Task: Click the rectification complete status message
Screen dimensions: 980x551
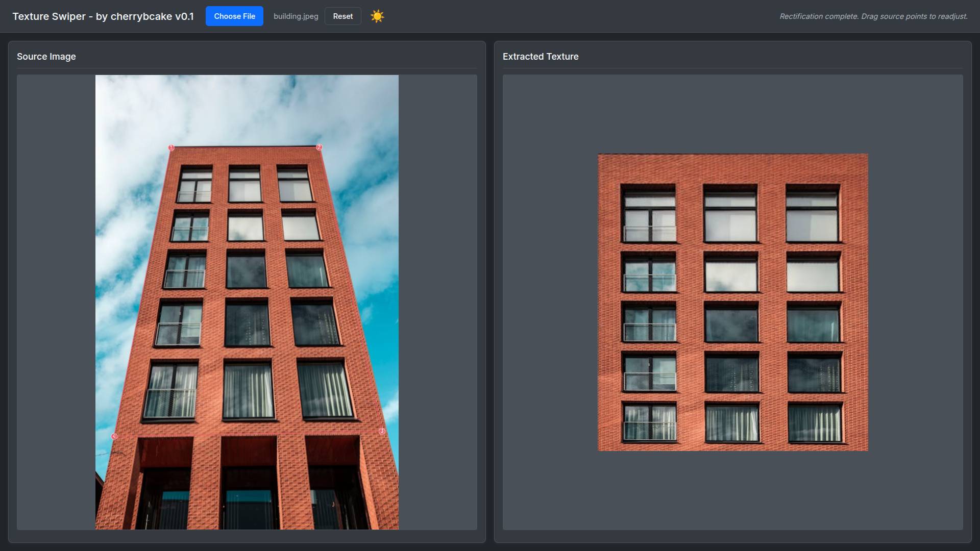Action: pos(873,16)
